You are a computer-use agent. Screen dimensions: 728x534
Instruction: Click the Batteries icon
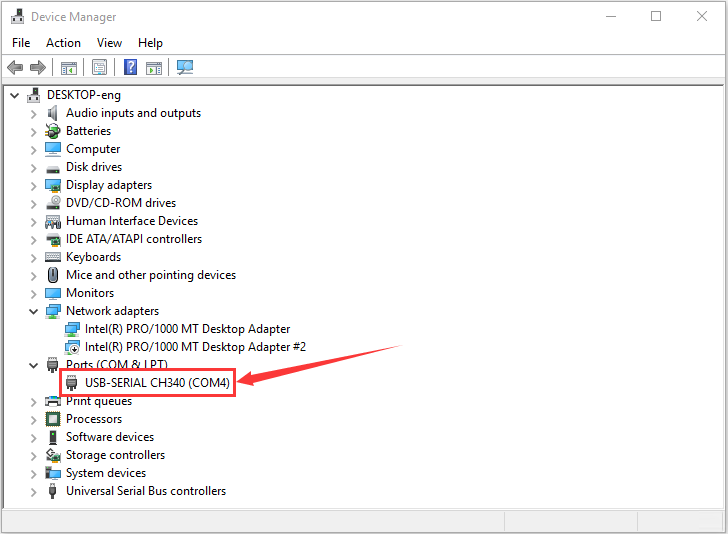click(x=53, y=131)
